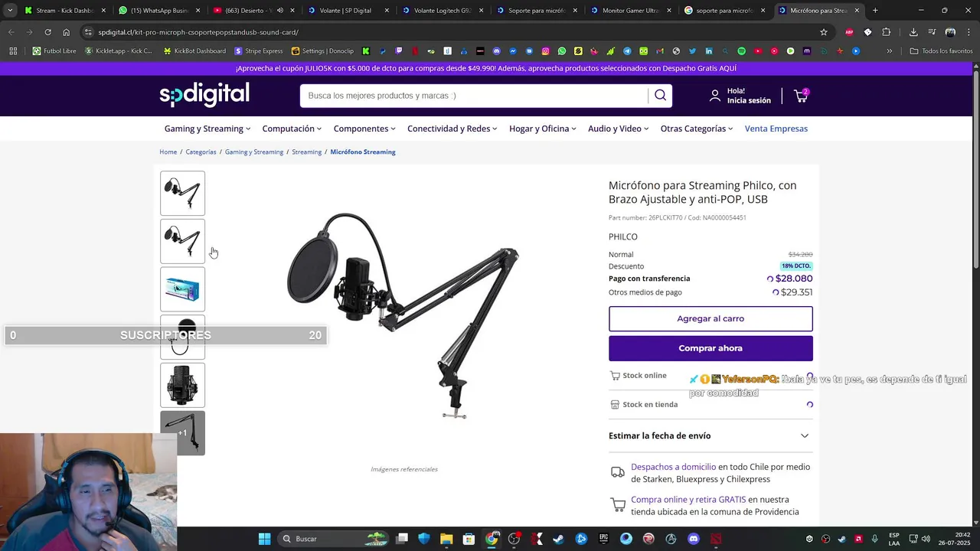This screenshot has width=980, height=551.
Task: Click the JULIO5K promotional banner
Action: (486, 68)
